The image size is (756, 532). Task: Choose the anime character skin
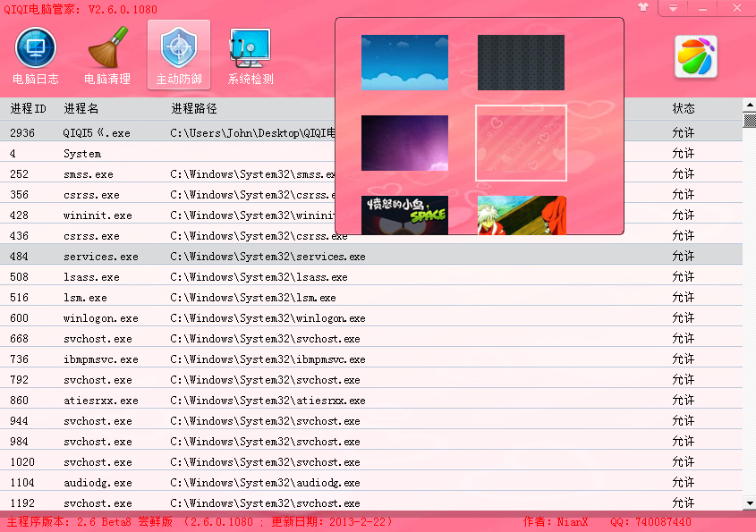(522, 215)
